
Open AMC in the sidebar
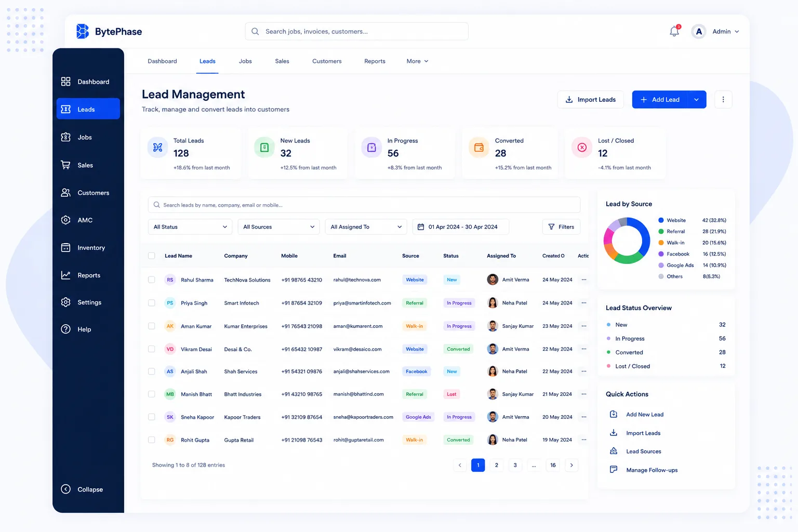click(x=88, y=220)
